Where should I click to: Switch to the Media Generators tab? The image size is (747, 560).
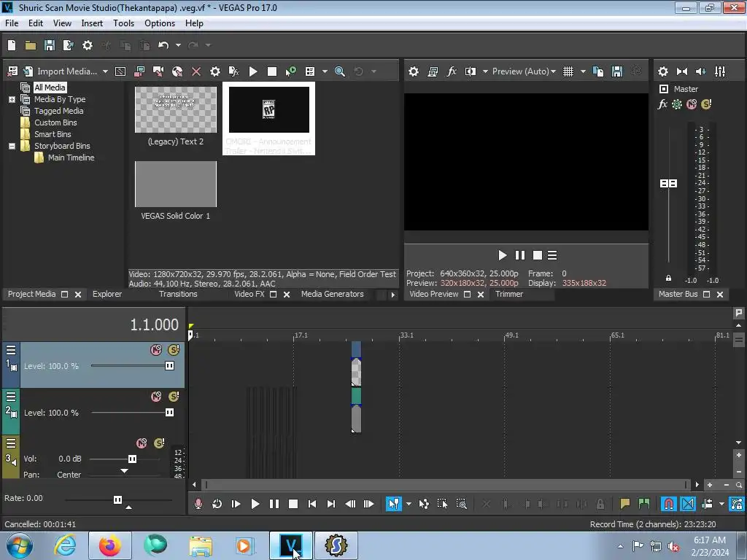pyautogui.click(x=332, y=295)
